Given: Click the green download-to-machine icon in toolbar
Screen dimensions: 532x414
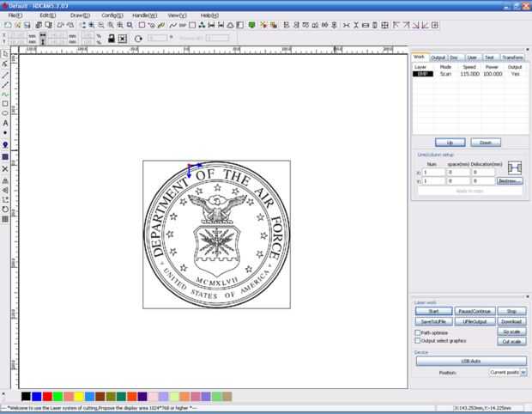Looking at the screenshot, I should click(x=251, y=25).
